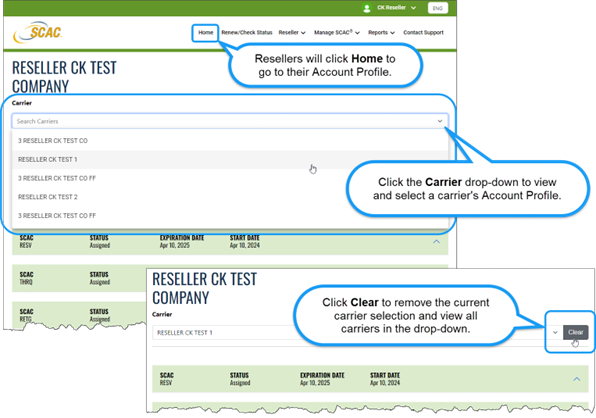Click Apr 10, 2025 expiration date in inset panel
This screenshot has width=596, height=418.
[315, 383]
